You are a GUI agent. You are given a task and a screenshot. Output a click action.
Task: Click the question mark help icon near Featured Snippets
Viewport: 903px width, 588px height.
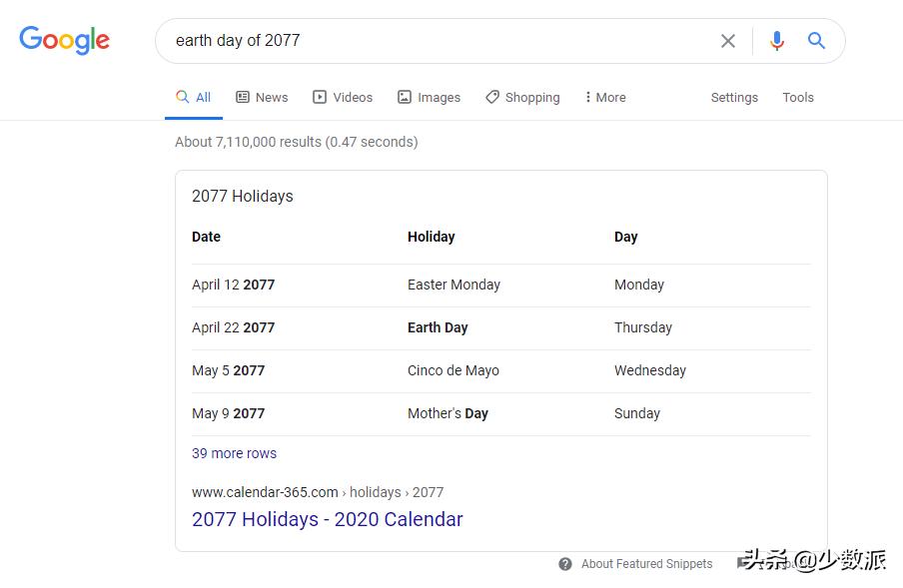(x=564, y=564)
